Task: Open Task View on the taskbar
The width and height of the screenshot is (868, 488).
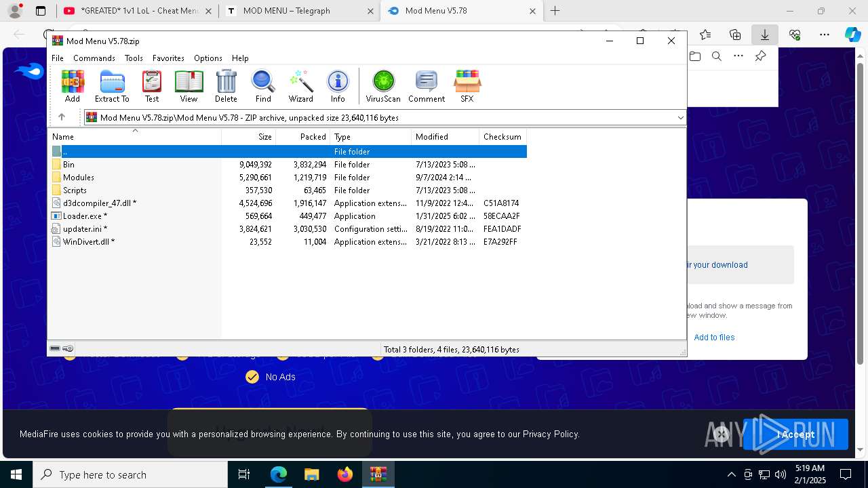Action: coord(244,474)
